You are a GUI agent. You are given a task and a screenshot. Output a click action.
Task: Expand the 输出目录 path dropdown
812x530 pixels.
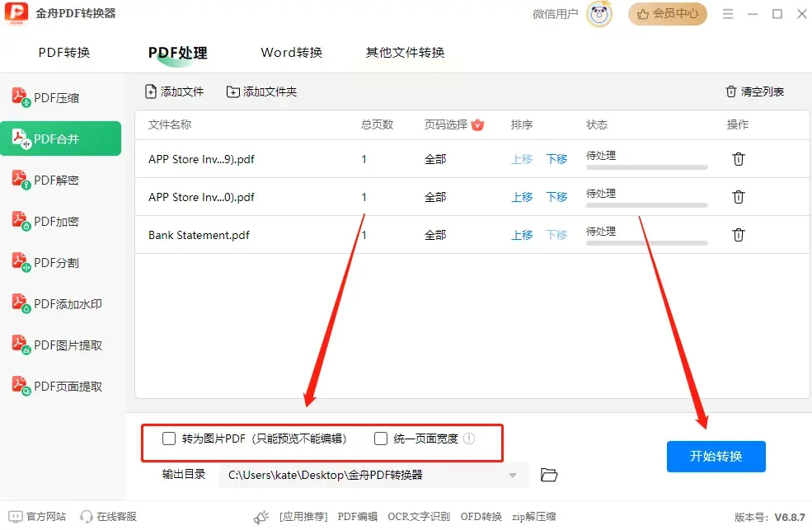513,475
